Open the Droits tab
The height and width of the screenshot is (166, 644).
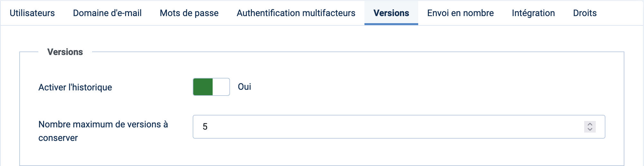coord(585,13)
